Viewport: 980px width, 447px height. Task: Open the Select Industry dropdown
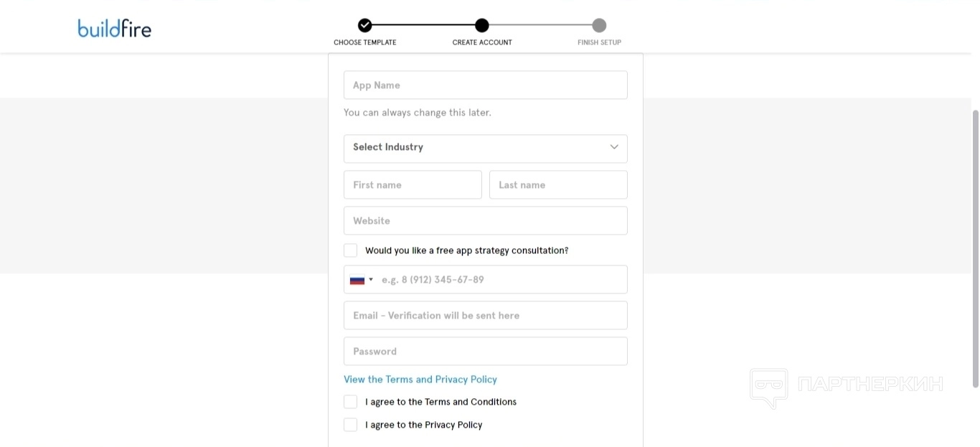tap(485, 149)
